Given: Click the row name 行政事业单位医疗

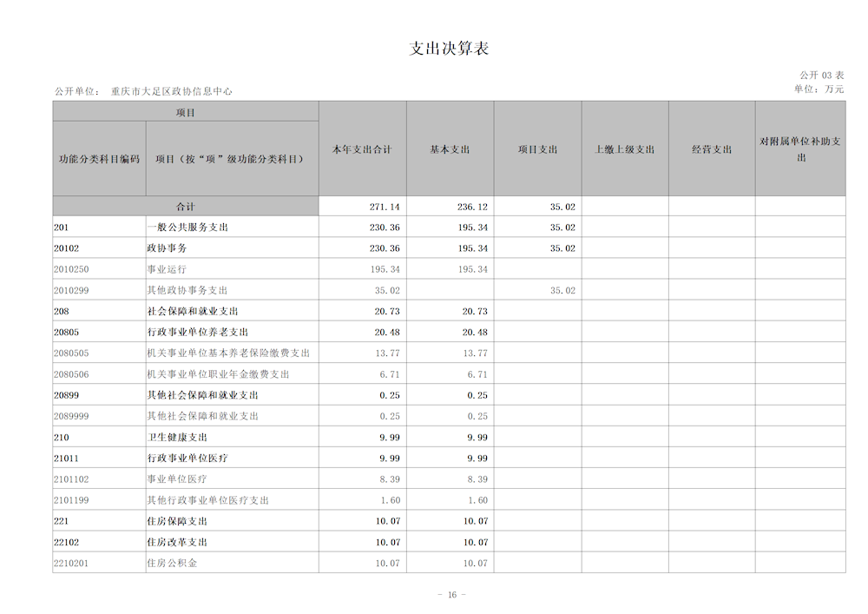Looking at the screenshot, I should 187,459.
